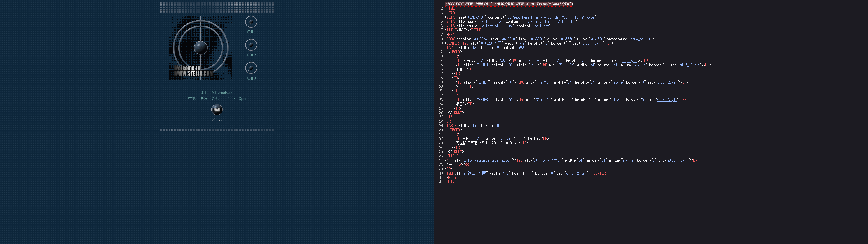
Task: Click the text/css content value on line 6
Action: coord(542,26)
